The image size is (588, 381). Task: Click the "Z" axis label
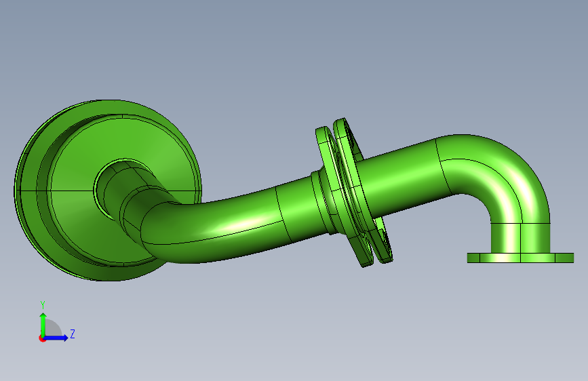(x=73, y=334)
